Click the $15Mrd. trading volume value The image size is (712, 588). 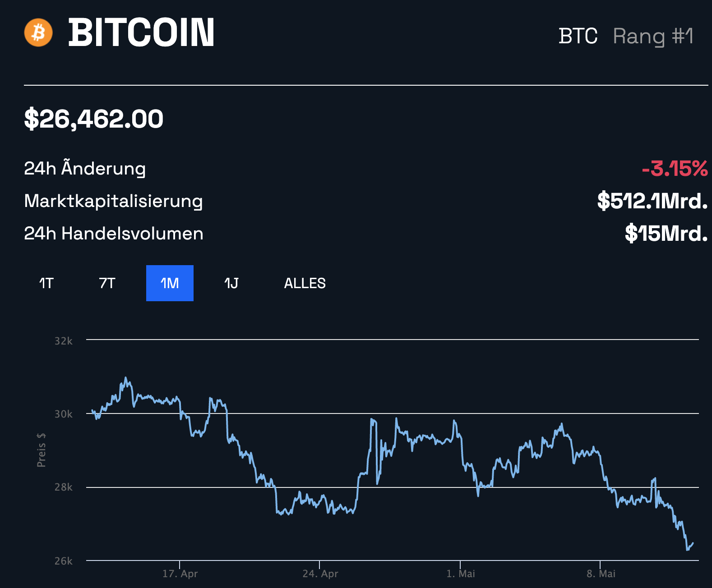coord(666,234)
